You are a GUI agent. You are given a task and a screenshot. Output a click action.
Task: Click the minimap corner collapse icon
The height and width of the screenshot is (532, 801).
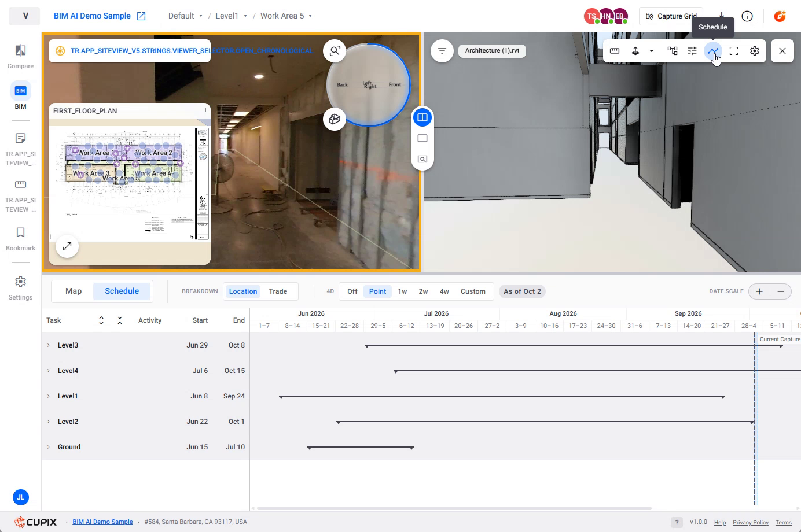pos(204,110)
